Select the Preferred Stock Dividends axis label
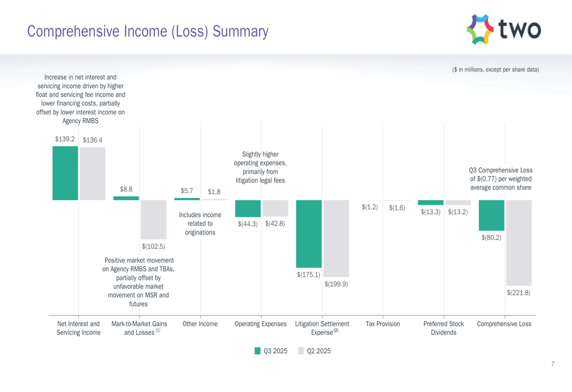Screen dimensions: 572x392 pyautogui.click(x=444, y=328)
